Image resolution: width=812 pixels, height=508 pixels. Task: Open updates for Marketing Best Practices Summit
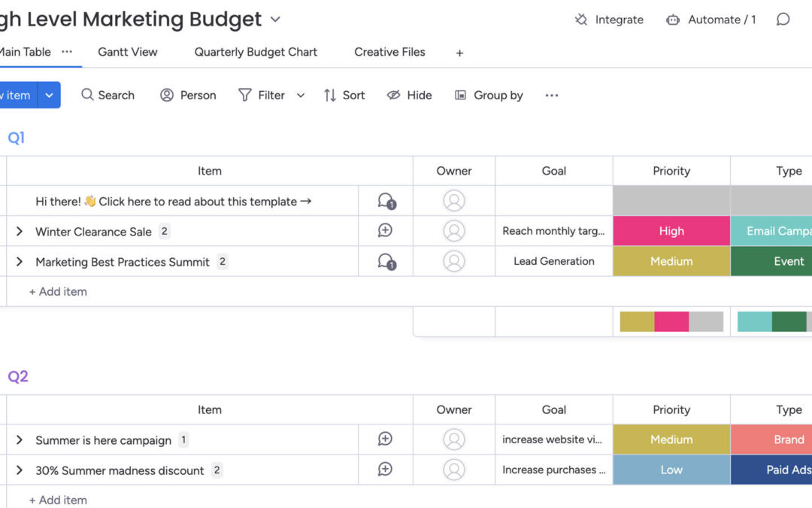pyautogui.click(x=386, y=261)
